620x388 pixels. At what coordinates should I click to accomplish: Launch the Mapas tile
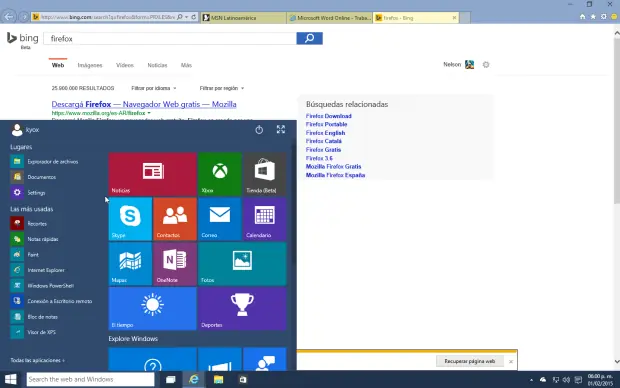coord(130,264)
